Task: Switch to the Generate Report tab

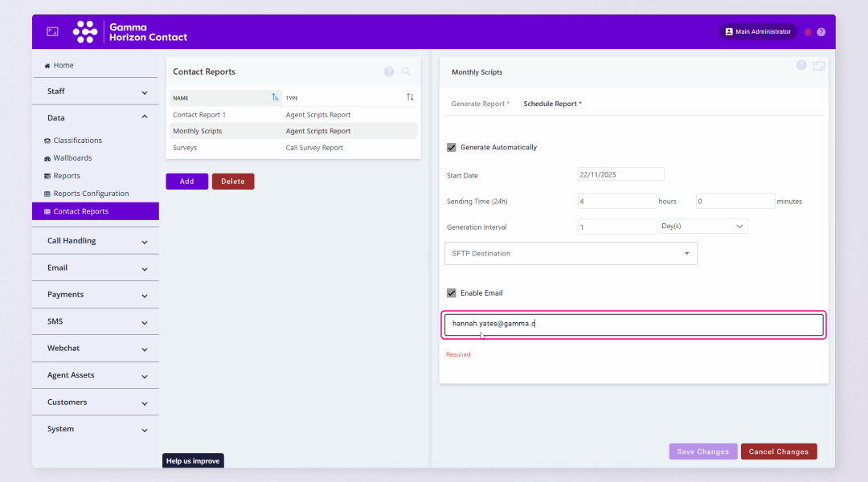Action: click(x=479, y=104)
